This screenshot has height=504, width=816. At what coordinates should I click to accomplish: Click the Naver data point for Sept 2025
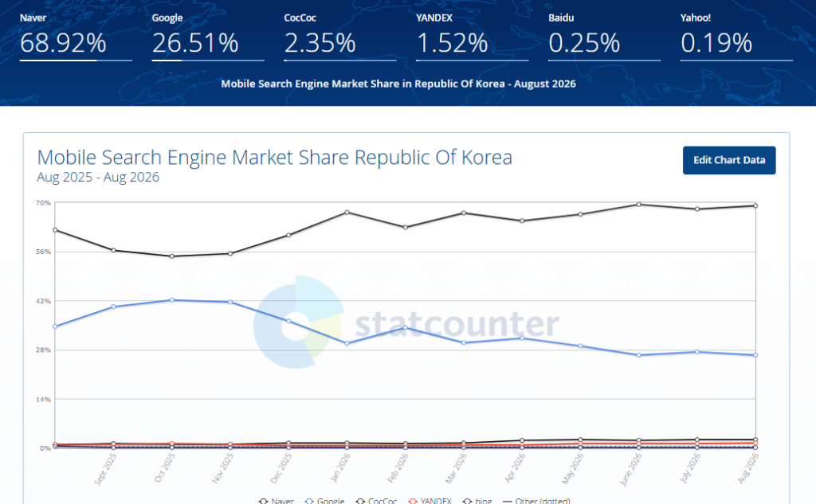pyautogui.click(x=113, y=250)
